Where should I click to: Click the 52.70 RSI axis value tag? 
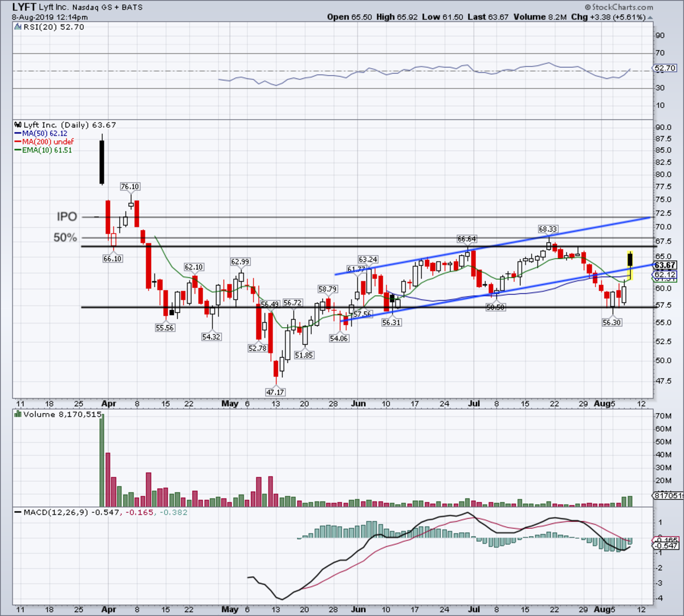665,68
